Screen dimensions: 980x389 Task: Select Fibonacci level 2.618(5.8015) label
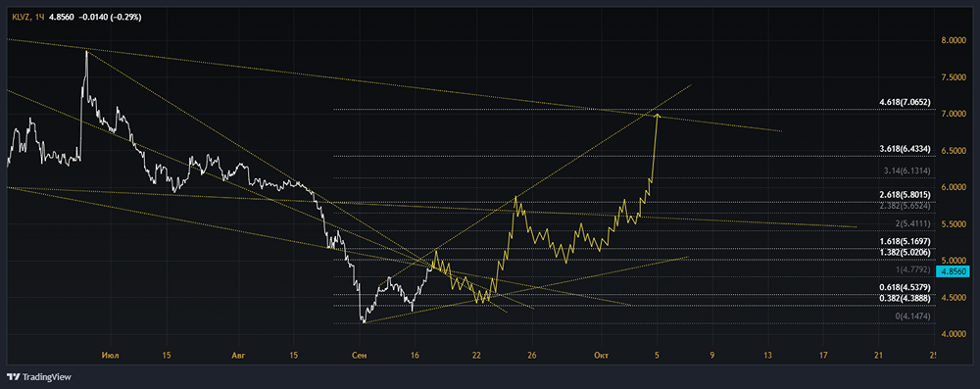[x=905, y=194]
